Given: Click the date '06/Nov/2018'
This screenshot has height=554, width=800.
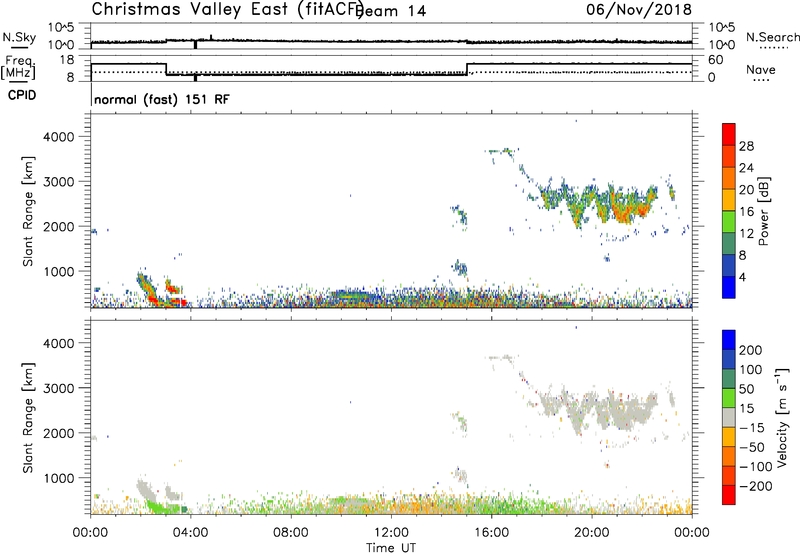Looking at the screenshot, I should coord(639,10).
